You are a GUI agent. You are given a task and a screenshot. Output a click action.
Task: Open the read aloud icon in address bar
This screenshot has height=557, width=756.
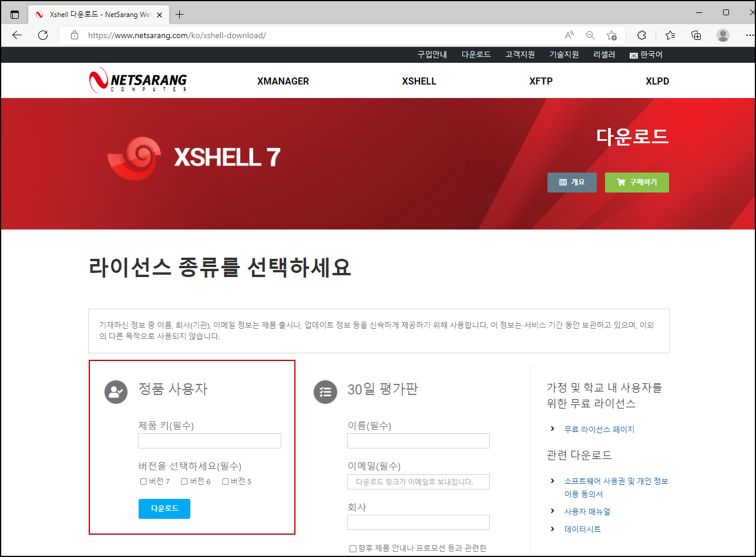tap(569, 35)
